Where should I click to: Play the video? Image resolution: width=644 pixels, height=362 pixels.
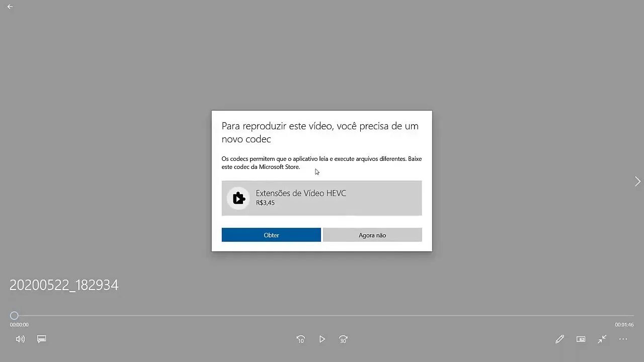322,339
